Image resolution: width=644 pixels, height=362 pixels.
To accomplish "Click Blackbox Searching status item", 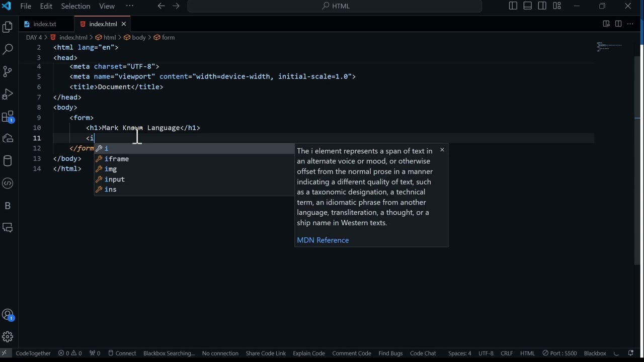I will click(169, 353).
